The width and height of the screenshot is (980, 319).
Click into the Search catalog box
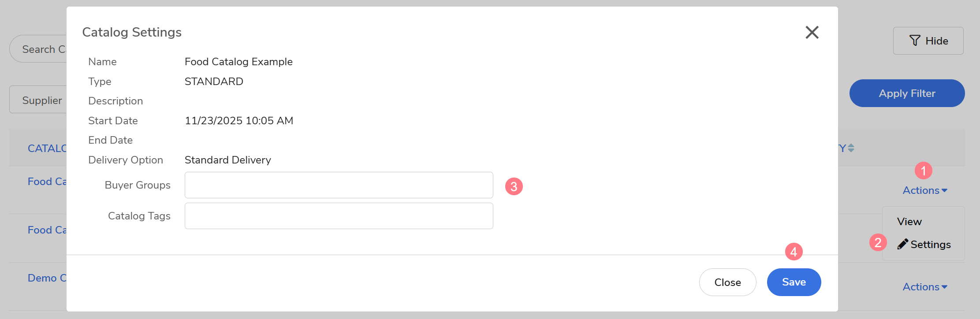tap(40, 49)
